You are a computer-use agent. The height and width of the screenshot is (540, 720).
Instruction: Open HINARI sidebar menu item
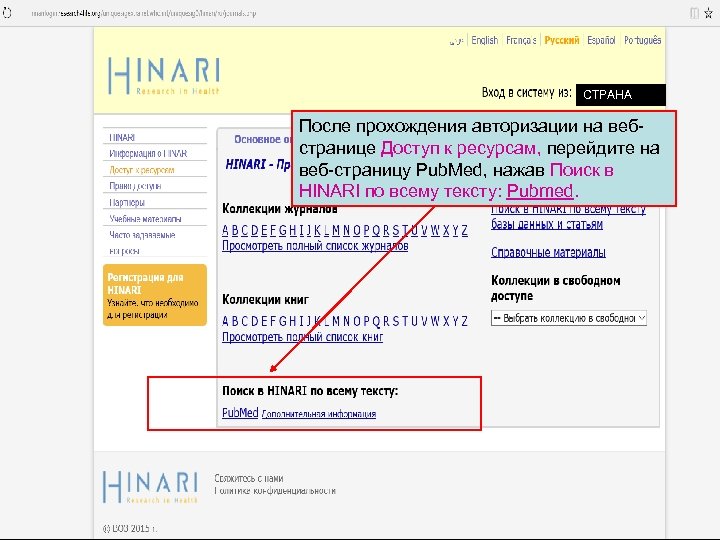pos(122,137)
